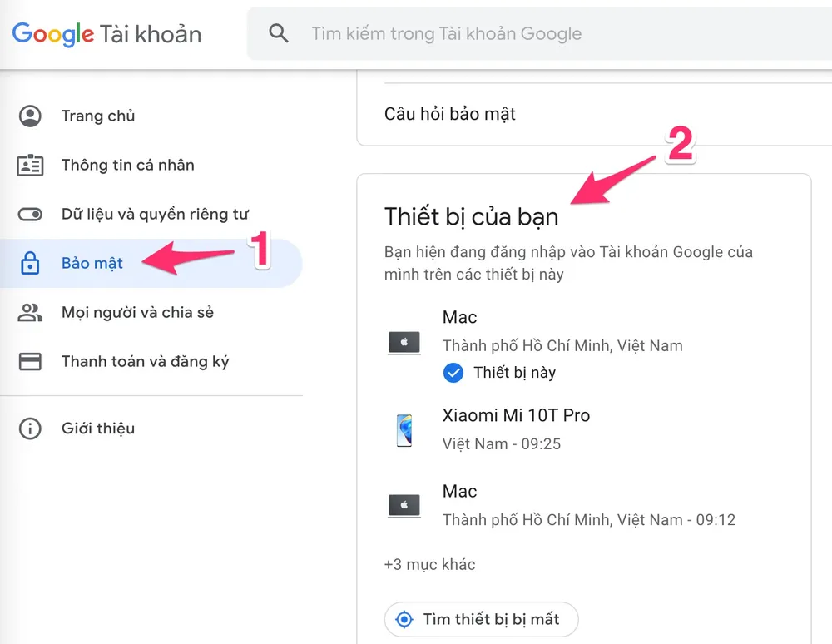Click the Trang chủ profile icon

[30, 116]
